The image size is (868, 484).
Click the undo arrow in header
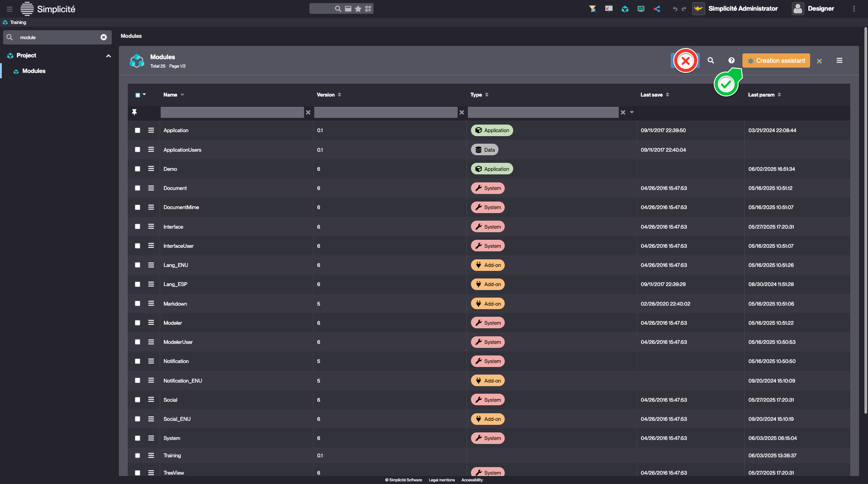click(x=675, y=9)
